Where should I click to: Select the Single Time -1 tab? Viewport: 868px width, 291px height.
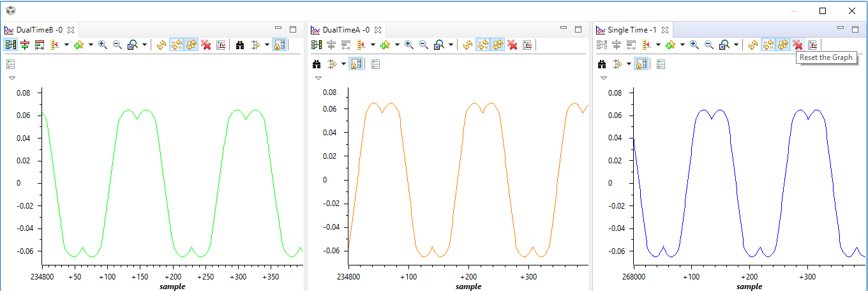point(631,29)
